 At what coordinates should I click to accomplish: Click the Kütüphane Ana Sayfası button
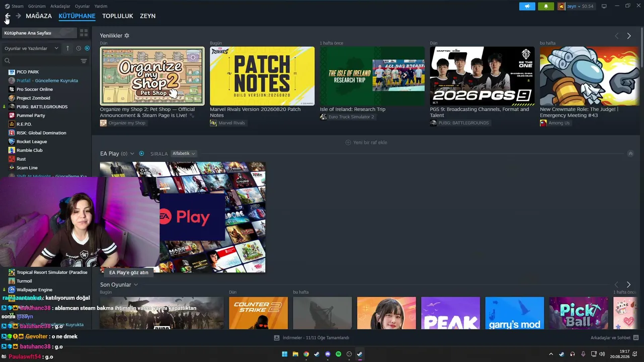39,33
